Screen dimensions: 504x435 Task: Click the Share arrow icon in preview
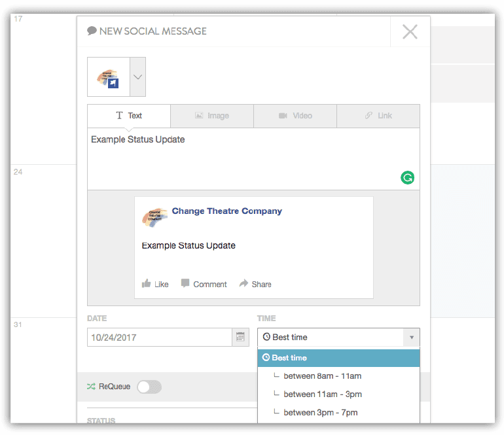pyautogui.click(x=243, y=283)
